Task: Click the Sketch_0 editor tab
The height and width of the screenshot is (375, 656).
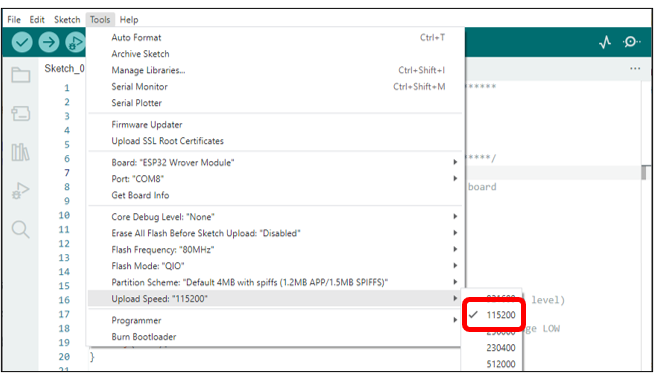Action: [x=64, y=69]
